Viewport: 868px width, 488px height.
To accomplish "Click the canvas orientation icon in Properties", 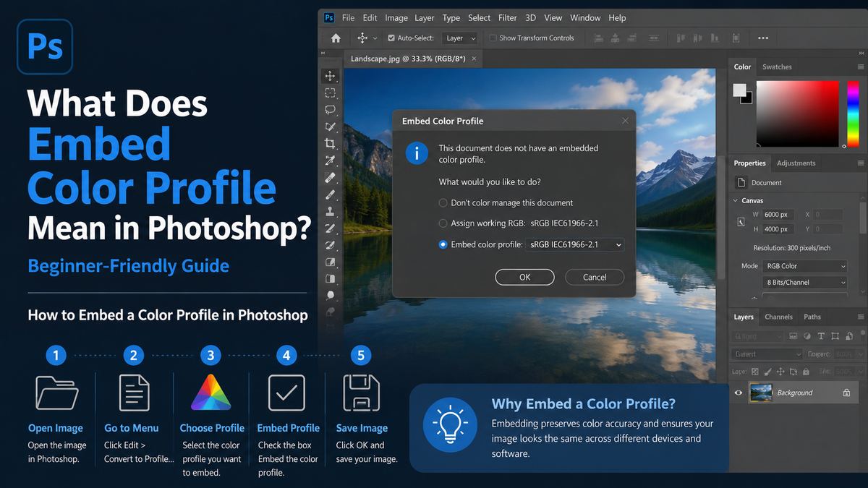I will coord(741,223).
